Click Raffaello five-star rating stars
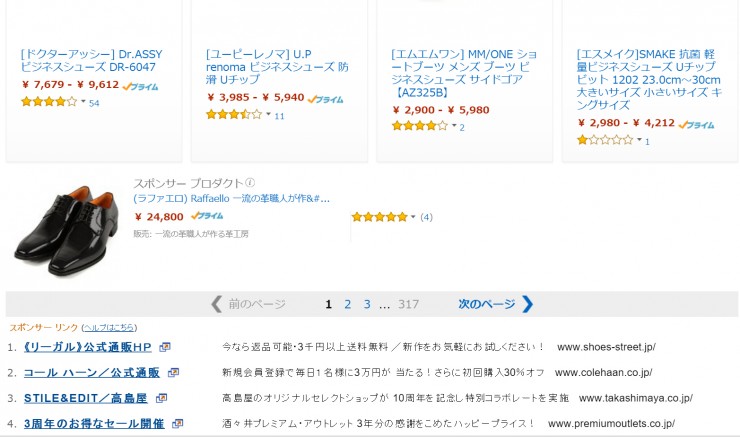The width and height of the screenshot is (740, 437). pos(379,217)
